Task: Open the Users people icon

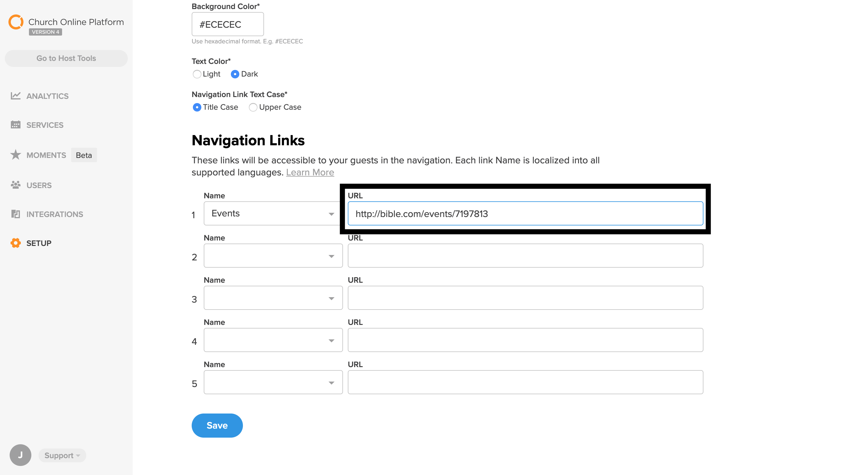Action: coord(15,185)
